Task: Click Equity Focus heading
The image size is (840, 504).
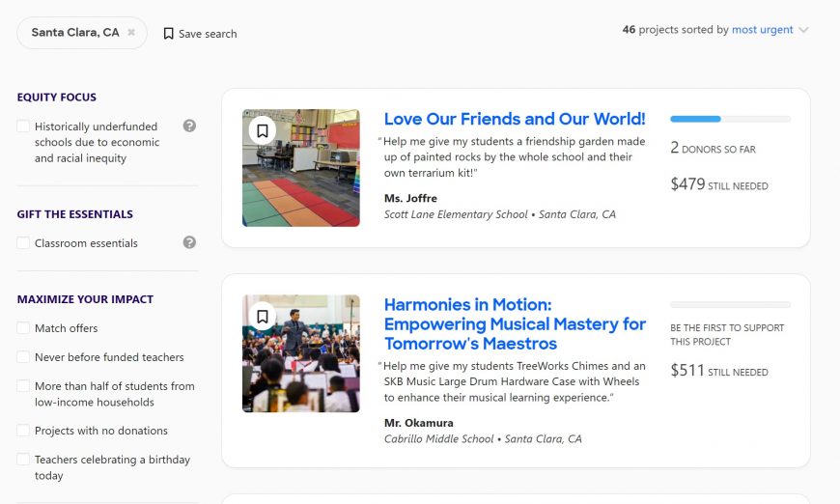Action: coord(57,97)
